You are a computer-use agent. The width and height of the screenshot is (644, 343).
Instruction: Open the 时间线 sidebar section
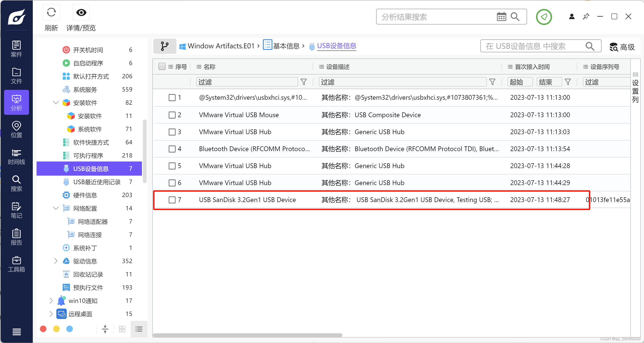(x=17, y=156)
